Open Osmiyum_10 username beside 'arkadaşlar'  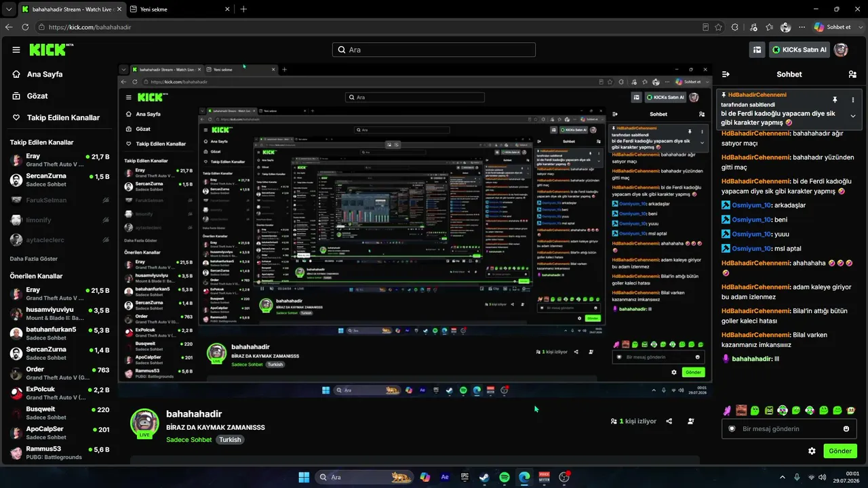point(752,205)
